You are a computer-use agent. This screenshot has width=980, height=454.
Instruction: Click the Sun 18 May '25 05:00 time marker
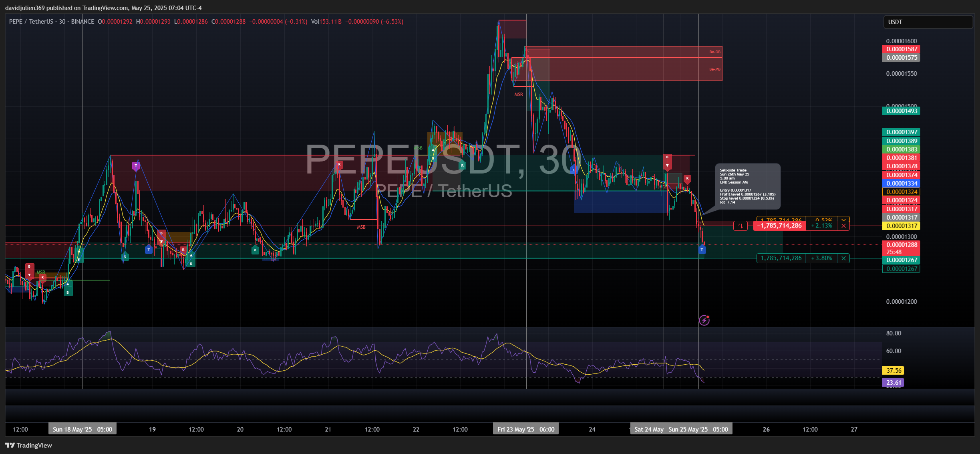pos(83,429)
